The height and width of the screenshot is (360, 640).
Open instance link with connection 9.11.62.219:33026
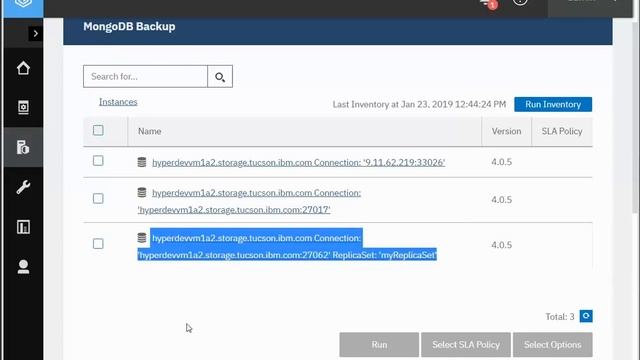[298, 162]
